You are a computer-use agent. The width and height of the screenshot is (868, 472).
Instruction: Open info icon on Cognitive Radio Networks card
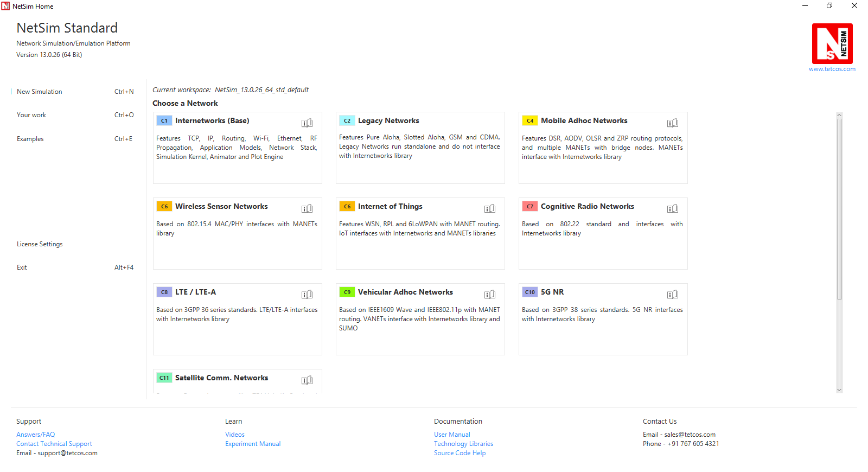[673, 209]
